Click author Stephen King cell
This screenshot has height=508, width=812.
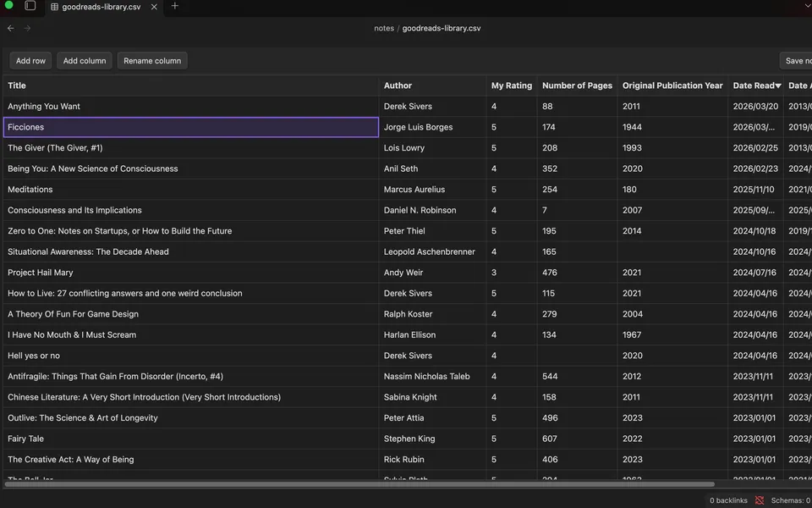click(x=432, y=438)
